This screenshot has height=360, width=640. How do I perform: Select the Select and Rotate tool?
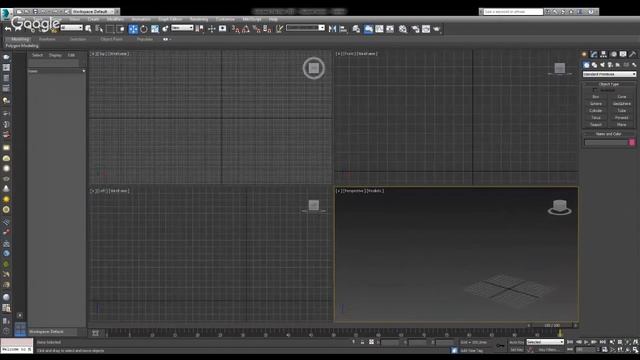144,29
